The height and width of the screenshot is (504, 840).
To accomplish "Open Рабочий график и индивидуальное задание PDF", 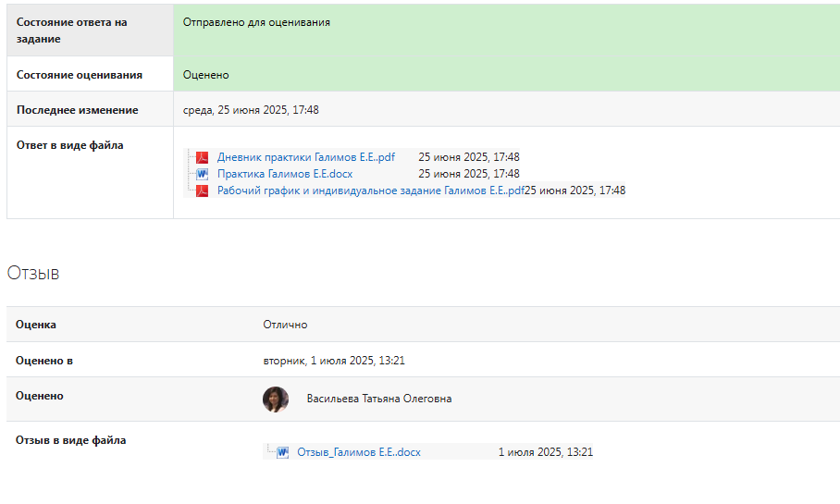I will (370, 191).
